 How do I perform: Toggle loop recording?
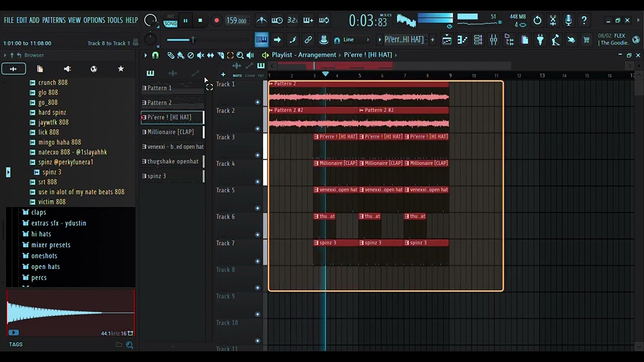[x=324, y=21]
